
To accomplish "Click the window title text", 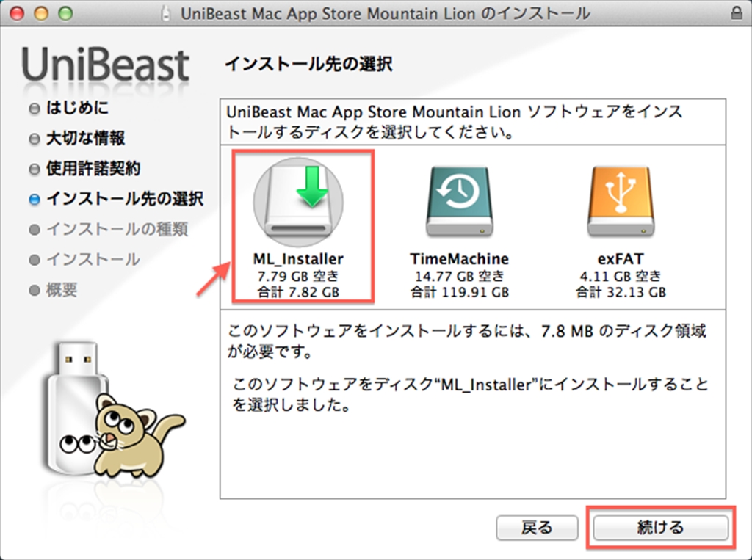I will tap(385, 13).
